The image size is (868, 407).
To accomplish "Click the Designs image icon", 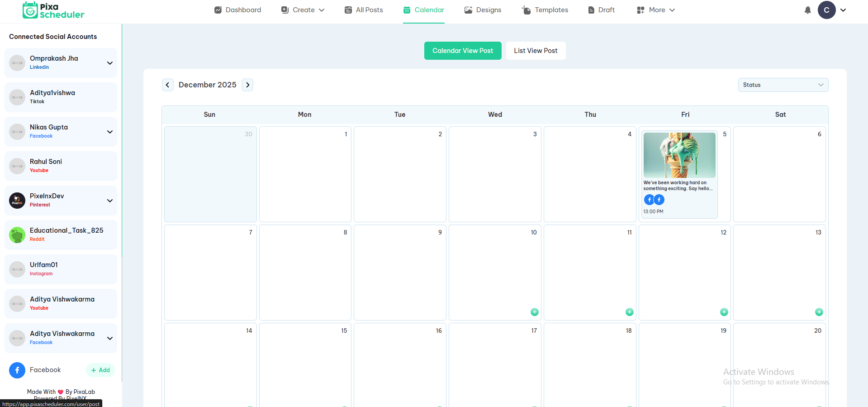I will (469, 10).
